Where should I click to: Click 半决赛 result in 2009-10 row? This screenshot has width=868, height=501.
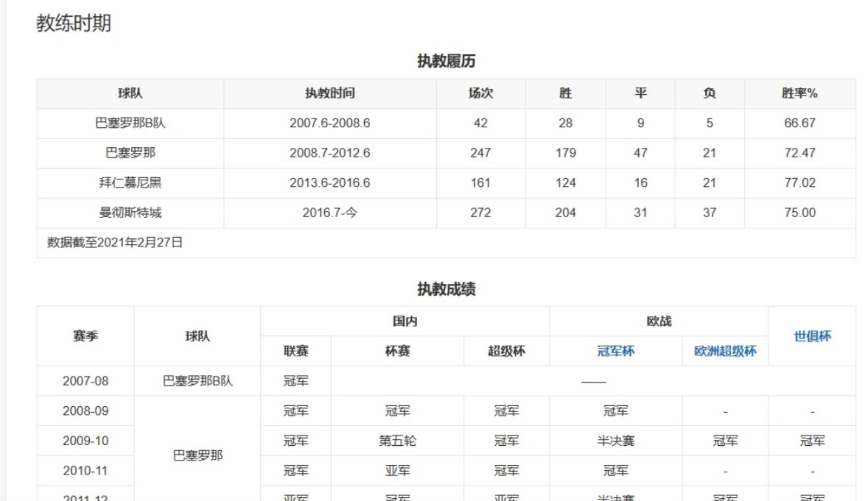click(x=615, y=441)
